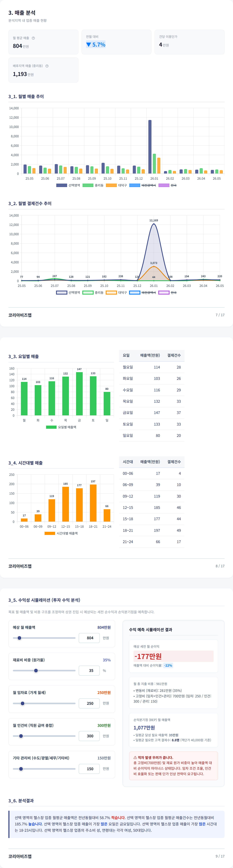Viewport: 233px width, 868px height.
Task: Click the 12~15 row in time-slot table
Action: (x=152, y=507)
